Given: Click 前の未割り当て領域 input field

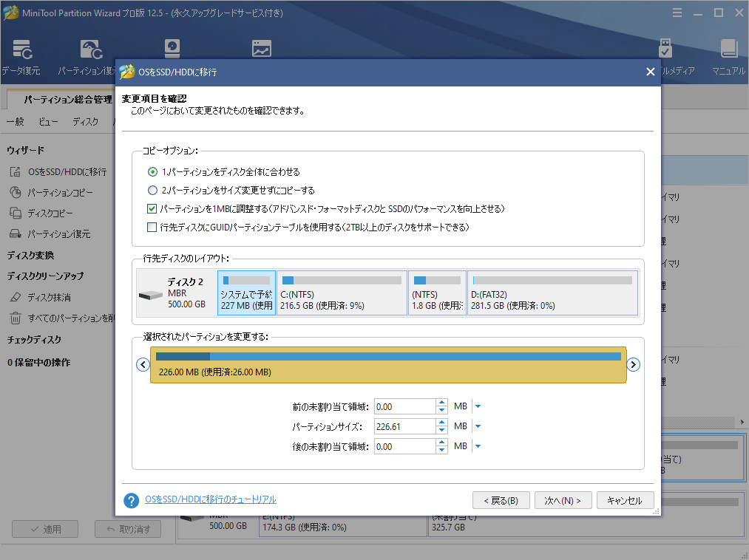Looking at the screenshot, I should click(x=405, y=407).
